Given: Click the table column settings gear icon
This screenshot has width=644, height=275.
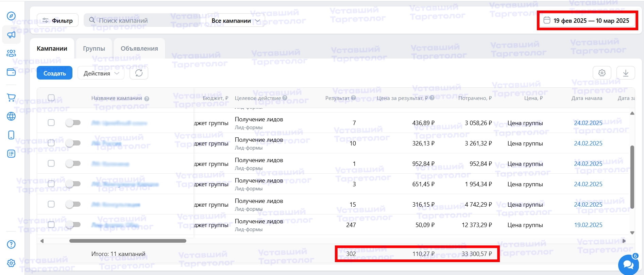Looking at the screenshot, I should 602,73.
